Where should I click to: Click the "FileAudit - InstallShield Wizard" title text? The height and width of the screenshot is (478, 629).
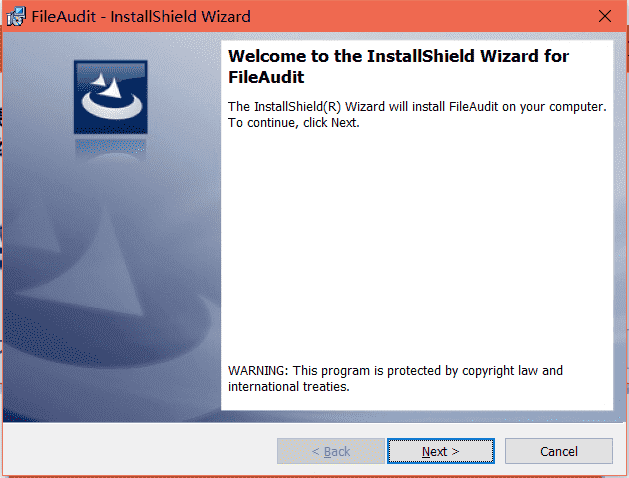(x=141, y=16)
